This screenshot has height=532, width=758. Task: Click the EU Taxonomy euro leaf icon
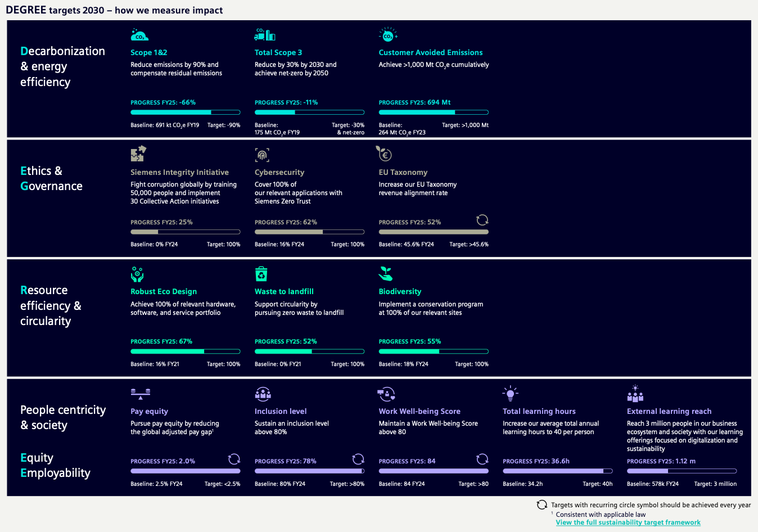click(x=384, y=154)
